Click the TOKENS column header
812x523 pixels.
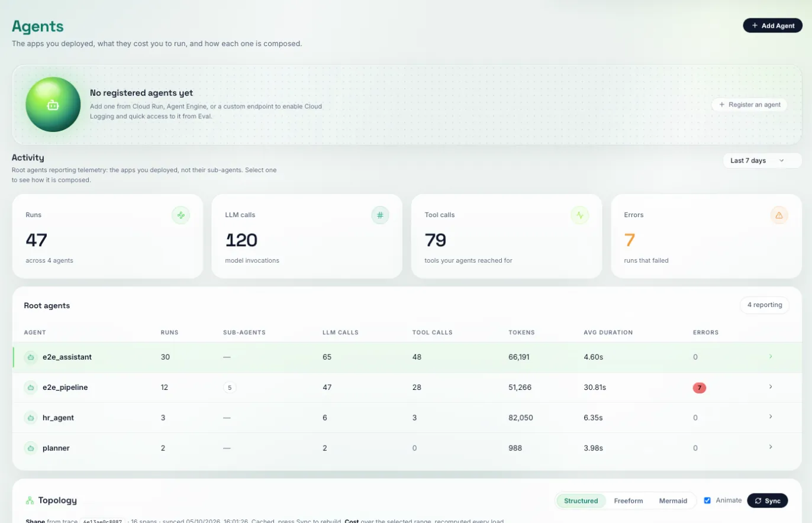tap(521, 332)
